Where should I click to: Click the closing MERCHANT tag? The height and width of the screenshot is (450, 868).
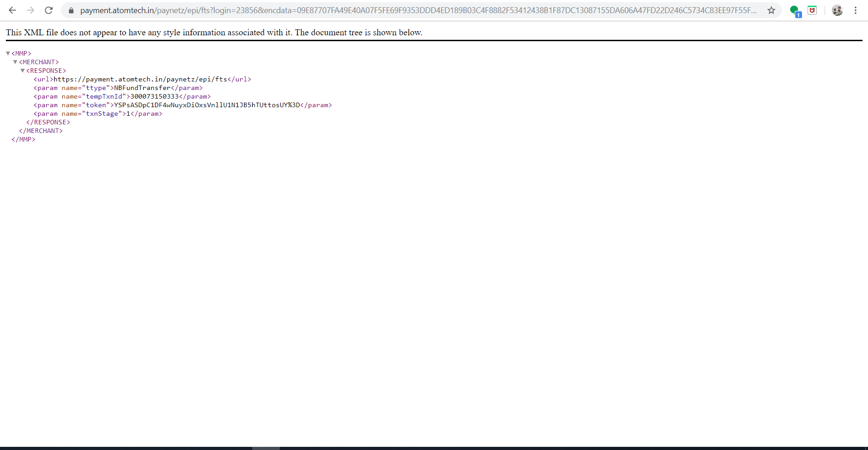point(41,131)
